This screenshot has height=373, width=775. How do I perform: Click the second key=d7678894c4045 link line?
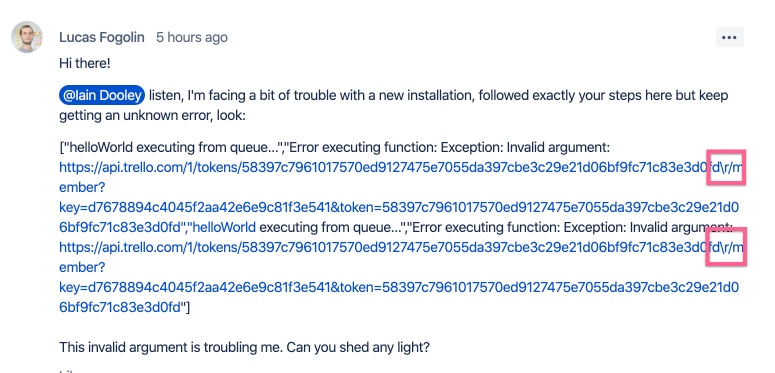coord(399,288)
